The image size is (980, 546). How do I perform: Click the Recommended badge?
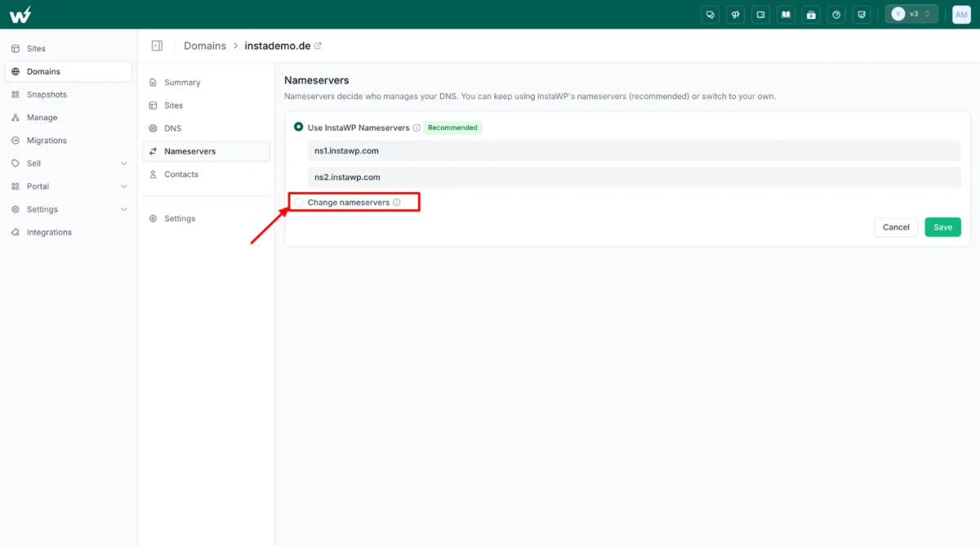click(x=452, y=128)
